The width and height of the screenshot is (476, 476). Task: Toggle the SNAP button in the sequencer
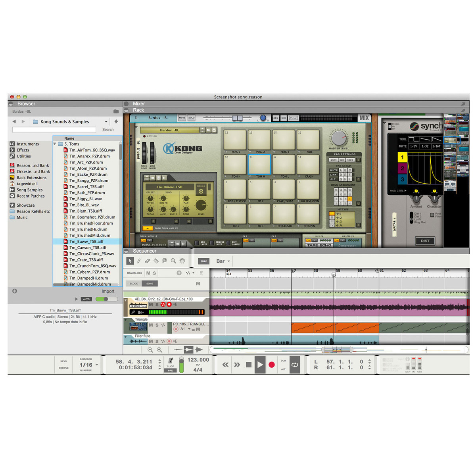(x=203, y=261)
